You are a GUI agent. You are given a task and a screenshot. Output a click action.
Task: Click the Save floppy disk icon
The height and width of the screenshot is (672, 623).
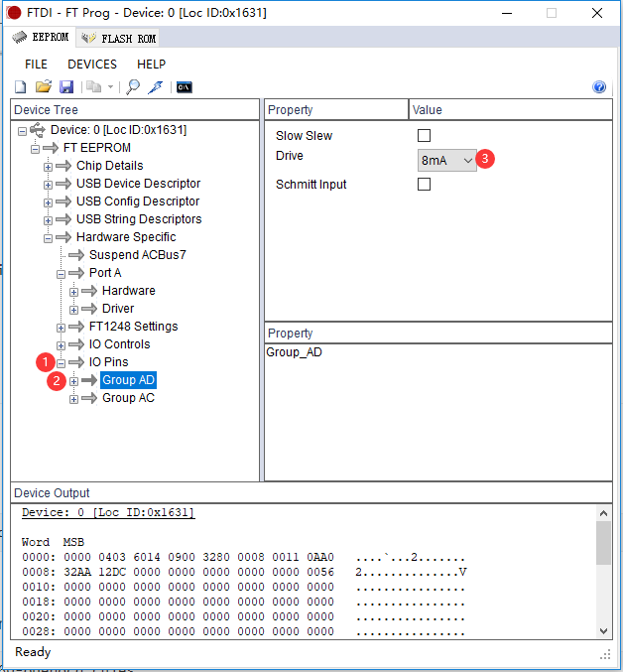66,87
